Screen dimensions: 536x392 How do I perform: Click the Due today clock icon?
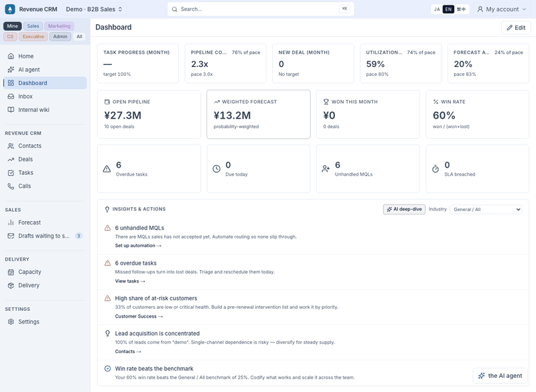(x=216, y=169)
